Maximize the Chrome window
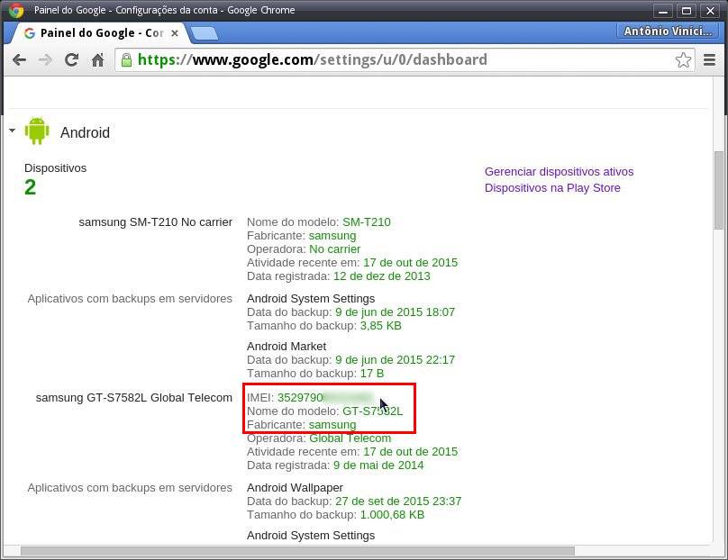 [687, 11]
